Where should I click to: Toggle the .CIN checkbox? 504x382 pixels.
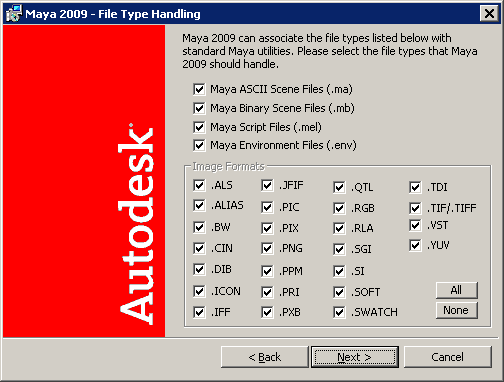pyautogui.click(x=199, y=248)
